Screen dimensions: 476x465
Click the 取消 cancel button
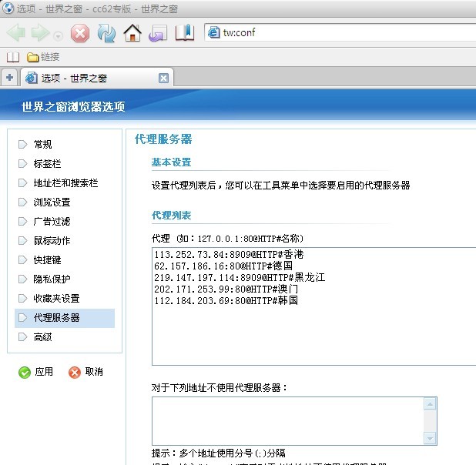[x=86, y=372]
